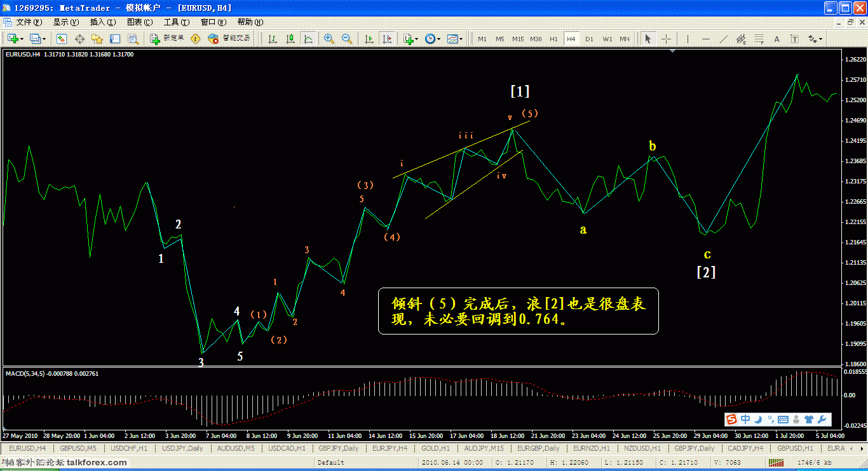This screenshot has height=471, width=868.
Task: Open the periodicity clock dropdown
Action: point(432,39)
